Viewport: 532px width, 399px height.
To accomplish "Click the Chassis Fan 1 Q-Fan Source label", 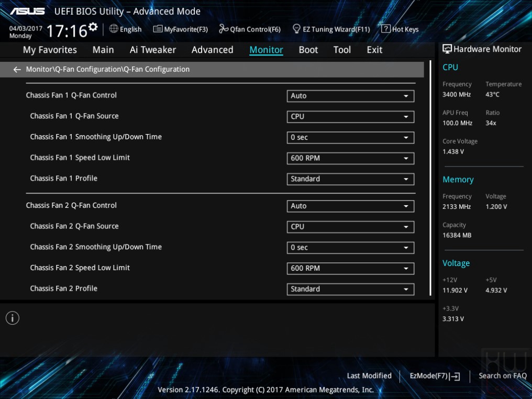I will tap(74, 116).
